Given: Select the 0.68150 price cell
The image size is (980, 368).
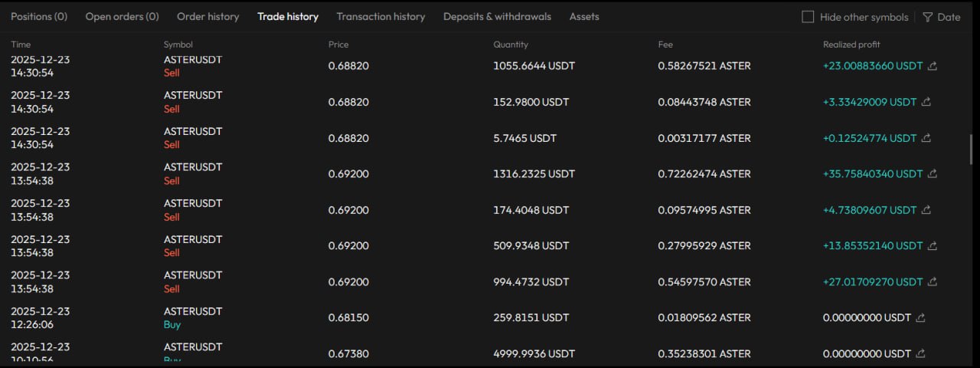Looking at the screenshot, I should 348,317.
